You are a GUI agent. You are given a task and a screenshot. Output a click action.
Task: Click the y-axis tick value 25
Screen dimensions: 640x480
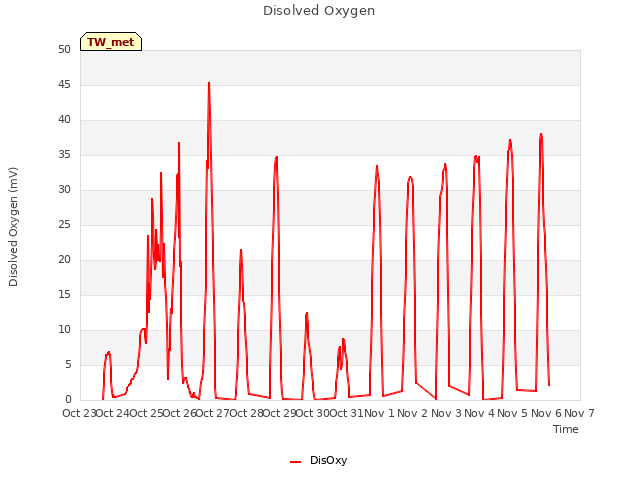[64, 224]
